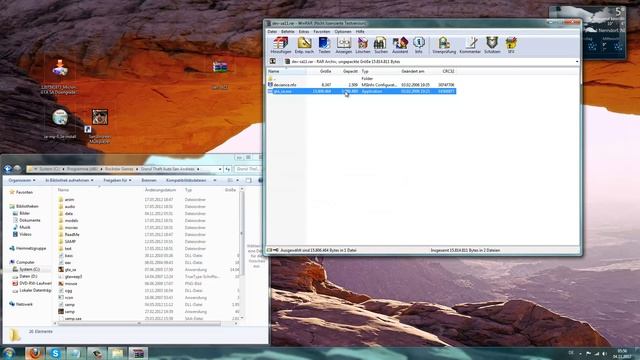The height and width of the screenshot is (360, 640).
Task: Open the Assistent wizard icon in WinRAR
Action: pos(400,45)
